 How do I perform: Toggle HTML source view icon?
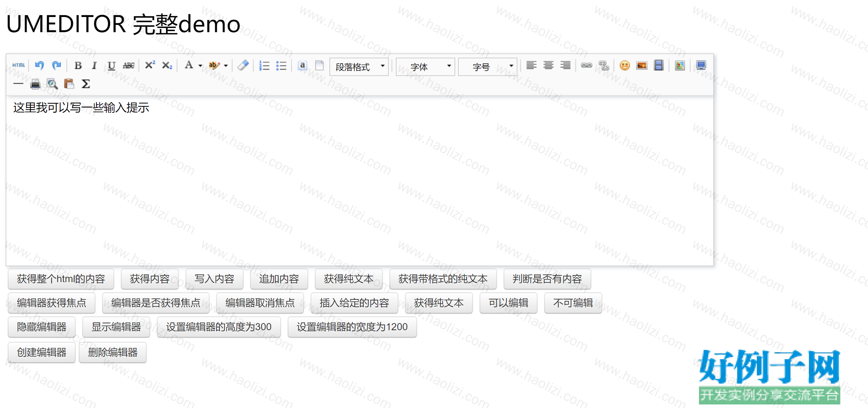19,65
